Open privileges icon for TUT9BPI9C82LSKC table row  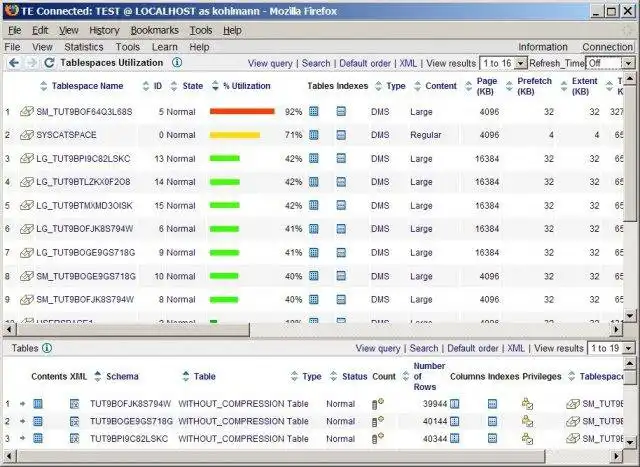[527, 439]
